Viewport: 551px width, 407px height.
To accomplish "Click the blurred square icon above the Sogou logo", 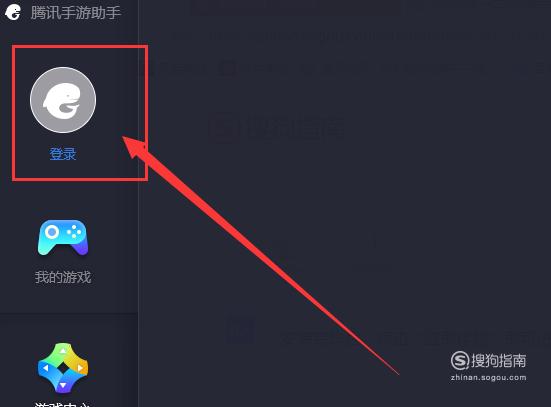I will point(240,331).
